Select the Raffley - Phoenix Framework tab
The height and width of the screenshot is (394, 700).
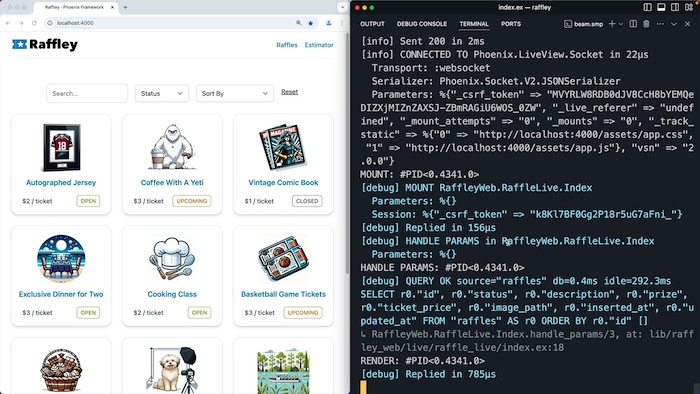(x=75, y=7)
